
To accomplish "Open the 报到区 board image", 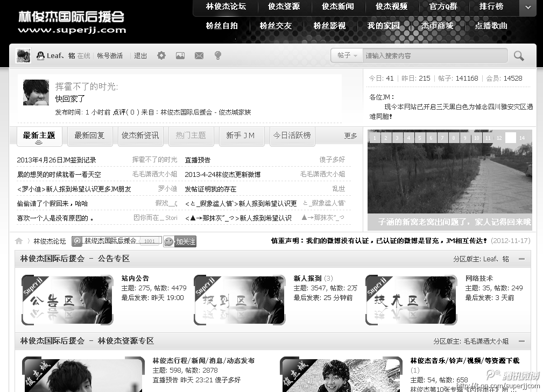I will pyautogui.click(x=239, y=300).
